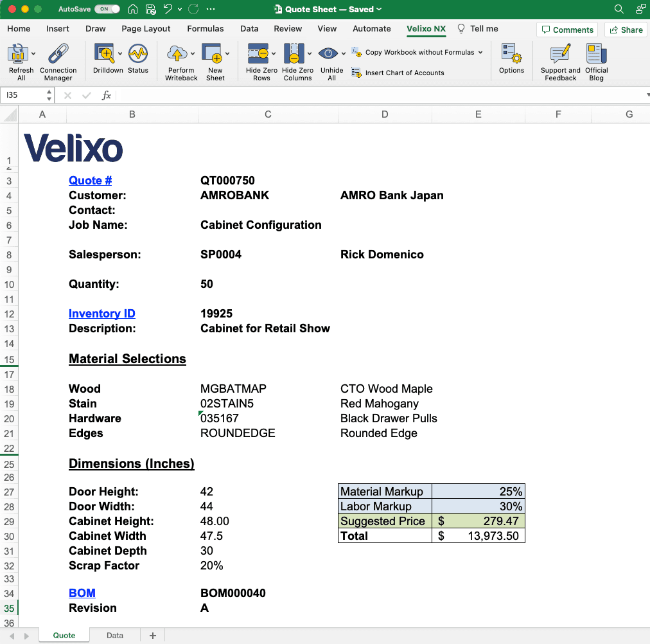650x644 pixels.
Task: Click the New Sheet icon
Action: pyautogui.click(x=212, y=53)
